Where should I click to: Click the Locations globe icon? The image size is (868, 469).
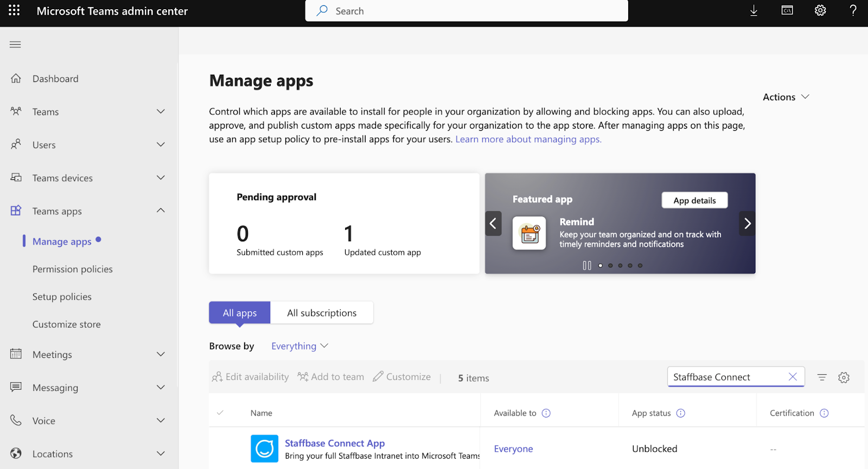coord(16,453)
